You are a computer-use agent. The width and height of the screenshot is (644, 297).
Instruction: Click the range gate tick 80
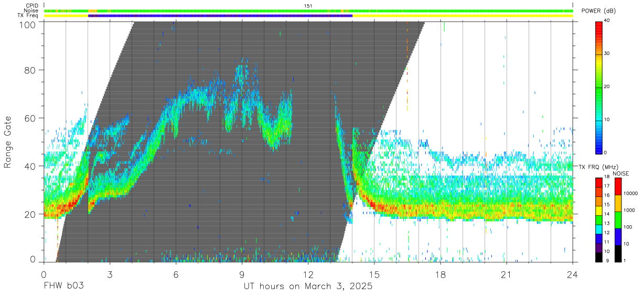click(x=30, y=70)
